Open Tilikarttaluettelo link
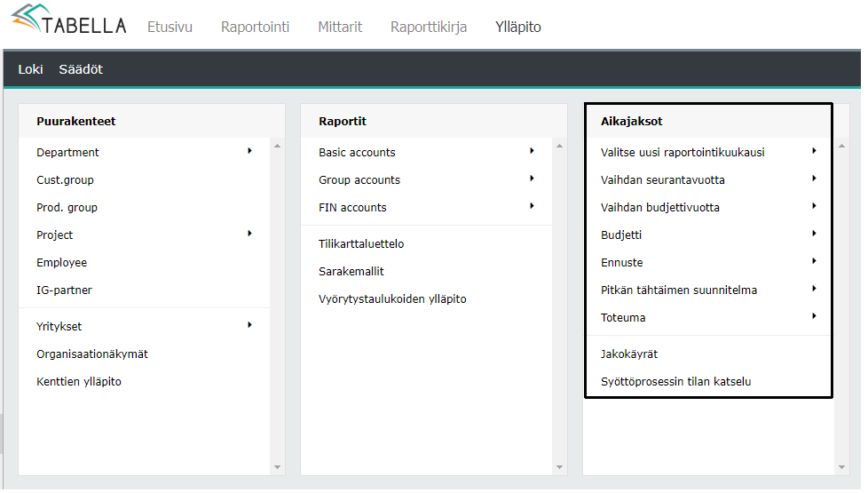 click(361, 243)
